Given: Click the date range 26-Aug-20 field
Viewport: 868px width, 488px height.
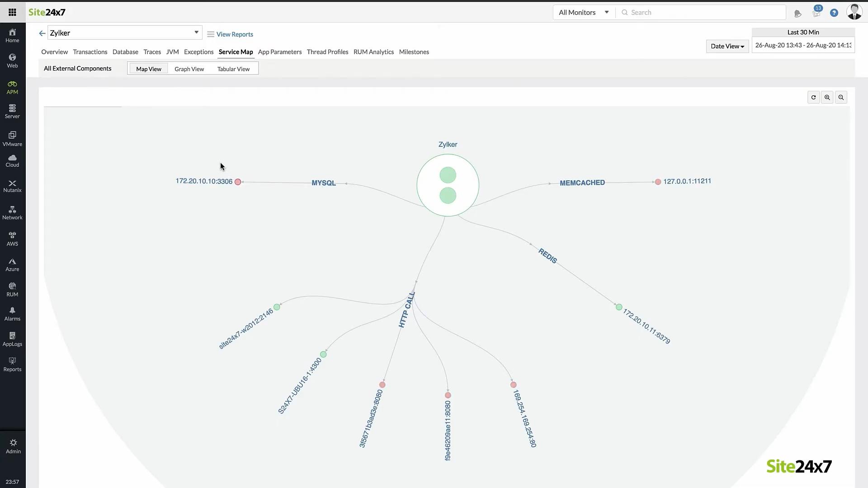Looking at the screenshot, I should 803,45.
